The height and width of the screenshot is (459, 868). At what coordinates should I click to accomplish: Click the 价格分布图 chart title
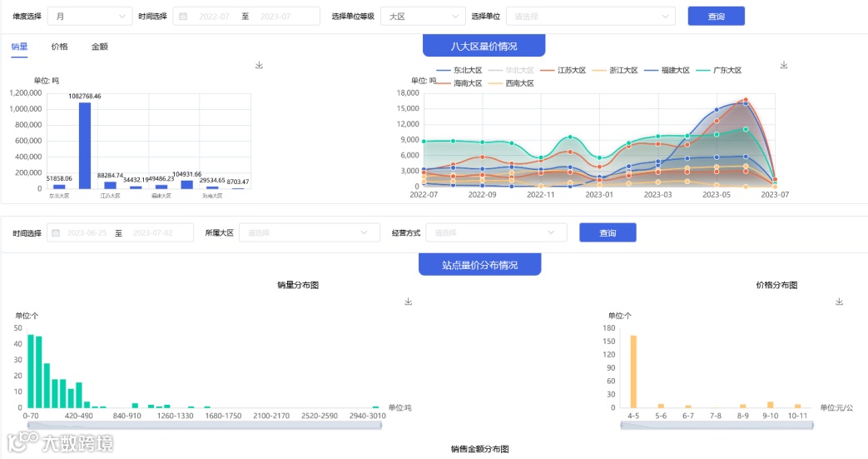point(776,285)
